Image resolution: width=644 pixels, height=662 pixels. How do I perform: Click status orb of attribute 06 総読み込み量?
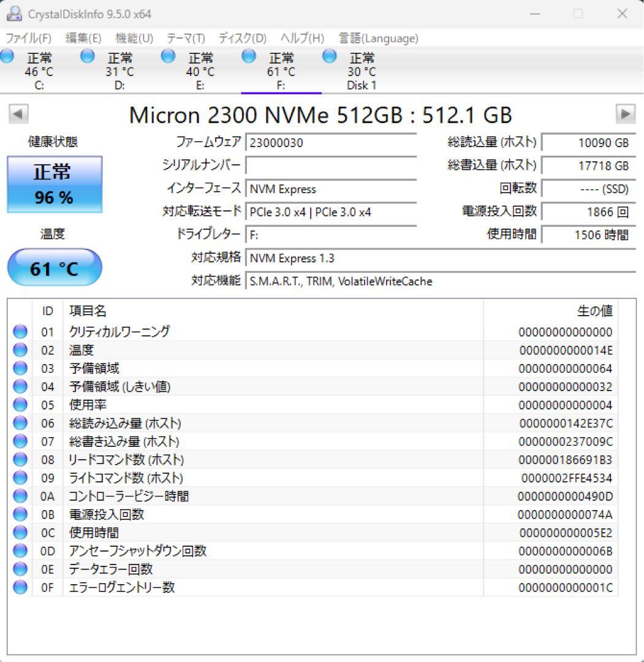[x=20, y=422]
